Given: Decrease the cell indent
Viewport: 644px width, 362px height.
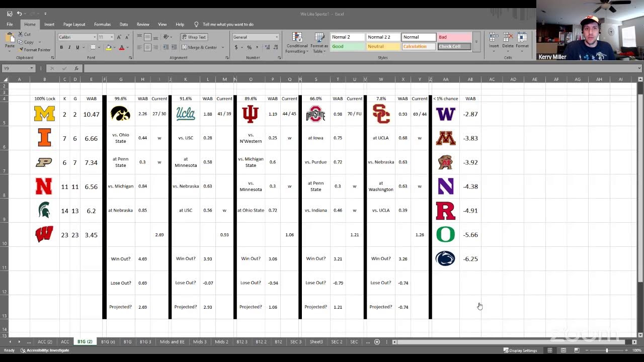Looking at the screenshot, I should pos(166,47).
